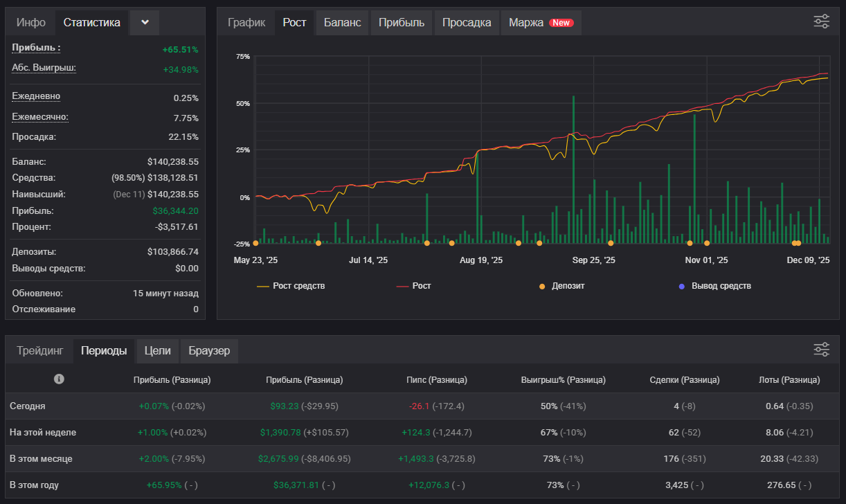Click the 22.15% drawdown value
Screen dimensions: 846x504
coord(183,137)
